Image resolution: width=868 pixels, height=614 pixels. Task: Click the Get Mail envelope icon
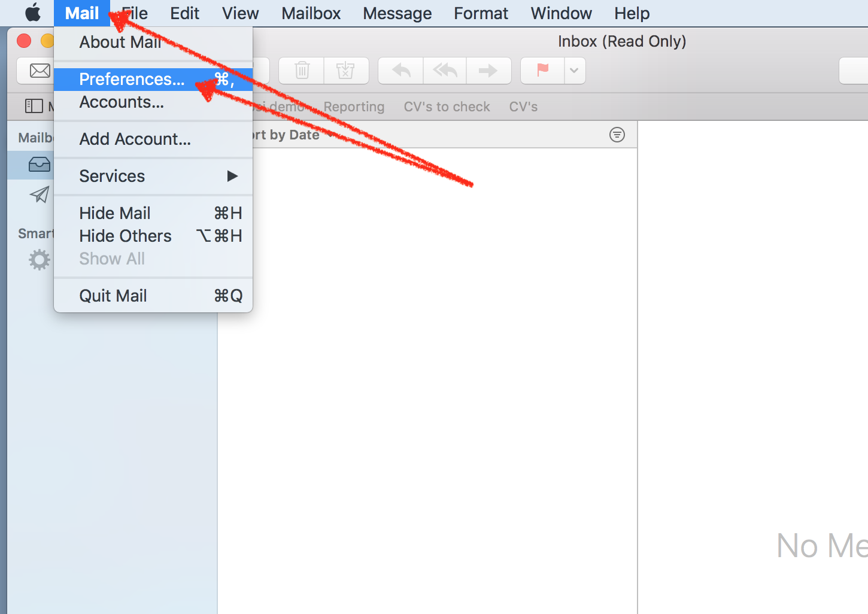[40, 71]
